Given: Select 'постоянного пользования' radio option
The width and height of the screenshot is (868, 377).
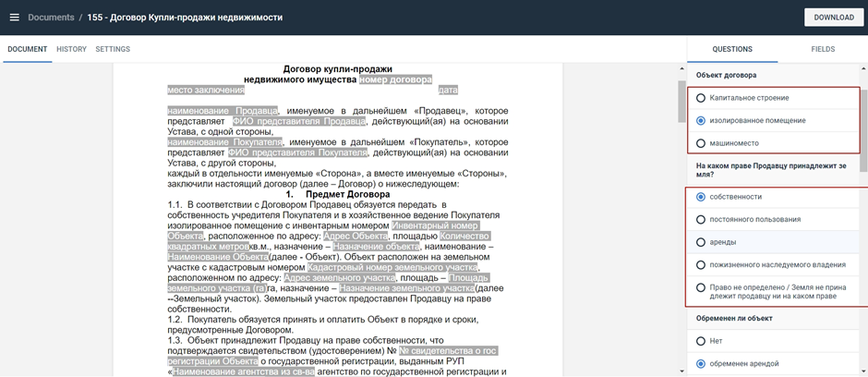Looking at the screenshot, I should pyautogui.click(x=701, y=220).
